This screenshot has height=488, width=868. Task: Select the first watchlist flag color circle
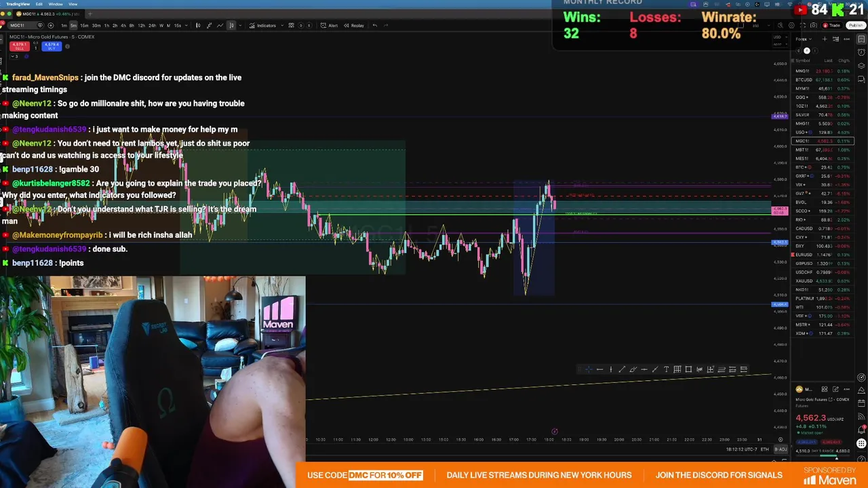799,51
